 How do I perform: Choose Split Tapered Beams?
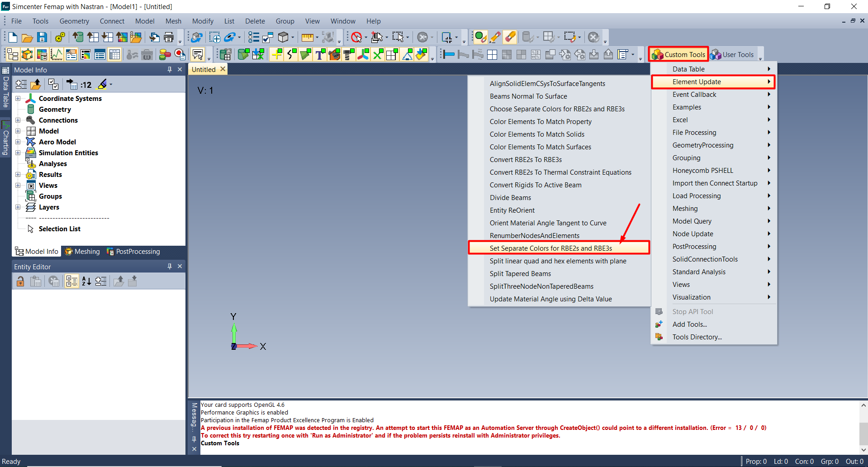(x=559, y=273)
